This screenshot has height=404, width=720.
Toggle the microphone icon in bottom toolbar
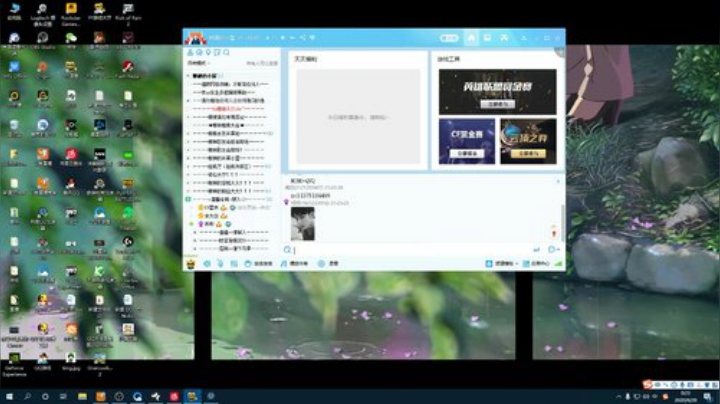(x=220, y=264)
